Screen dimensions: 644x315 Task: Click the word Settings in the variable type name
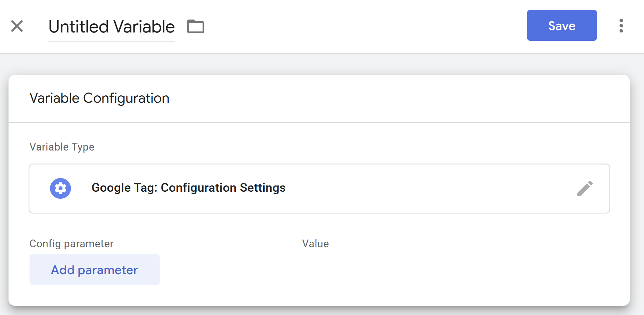point(263,188)
